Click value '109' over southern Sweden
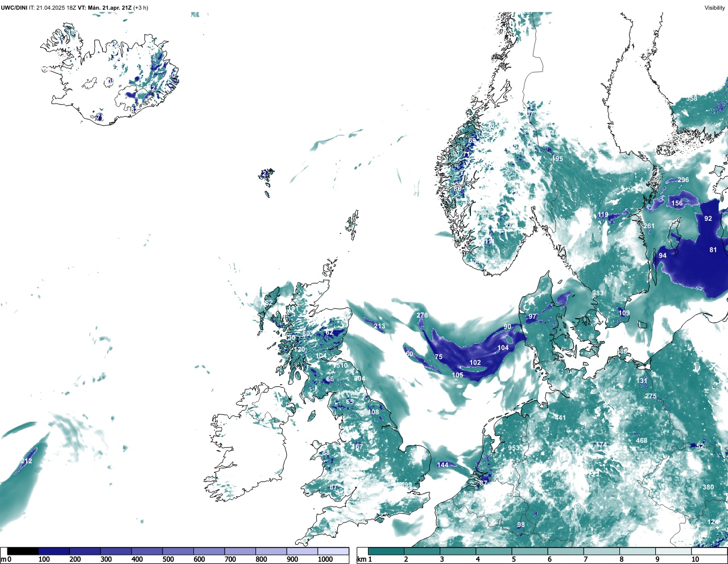 click(624, 313)
